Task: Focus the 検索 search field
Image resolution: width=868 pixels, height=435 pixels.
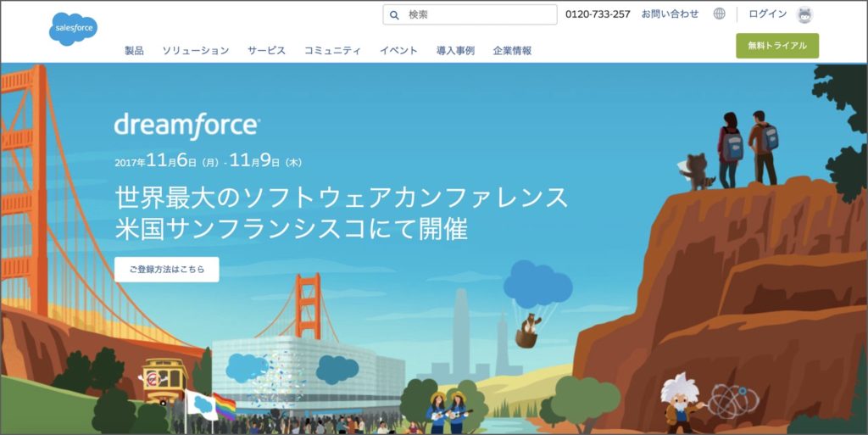Action: (470, 15)
